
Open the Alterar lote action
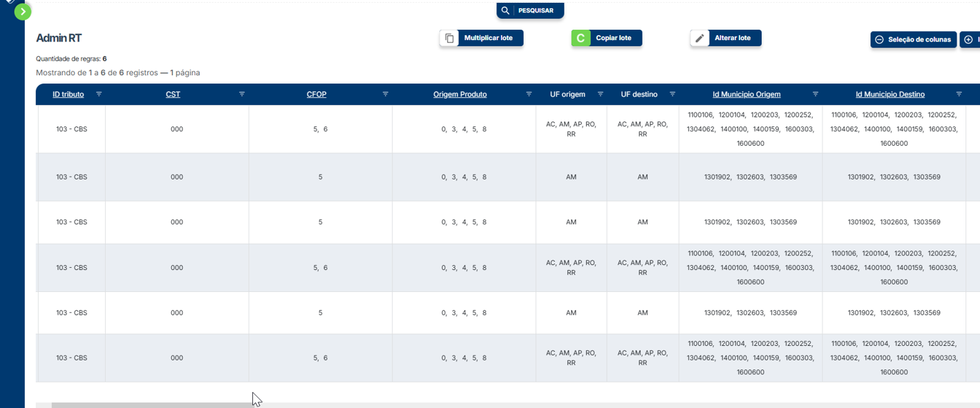[x=726, y=38]
